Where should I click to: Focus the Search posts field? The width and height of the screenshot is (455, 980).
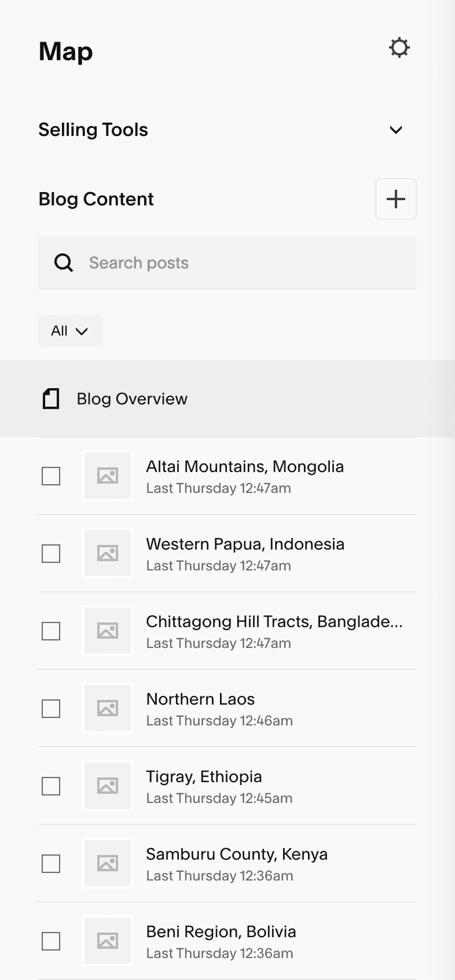(x=227, y=263)
